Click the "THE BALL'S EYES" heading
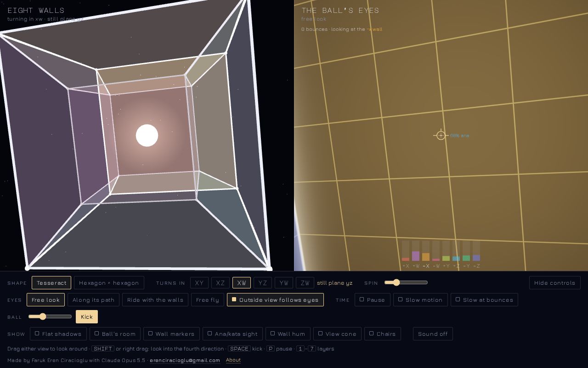Image resolution: width=588 pixels, height=368 pixels. 340,10
